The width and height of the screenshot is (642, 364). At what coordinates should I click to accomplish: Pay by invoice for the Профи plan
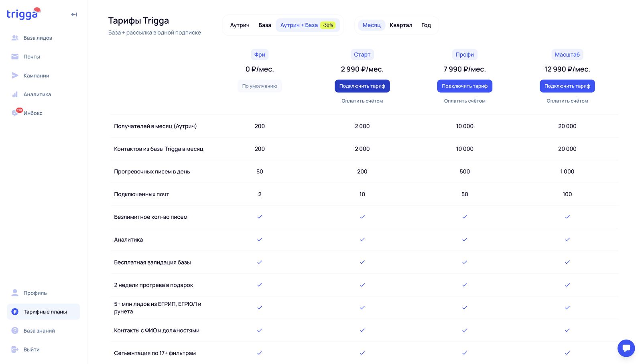click(465, 101)
